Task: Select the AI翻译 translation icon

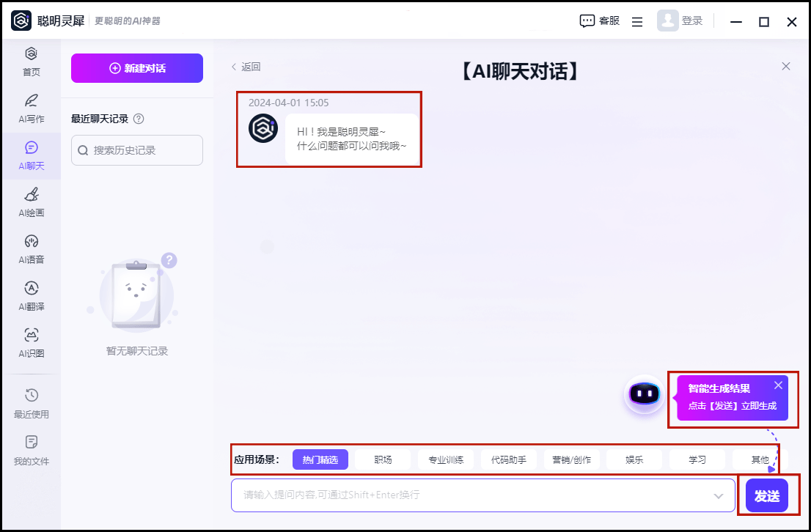Action: tap(31, 289)
